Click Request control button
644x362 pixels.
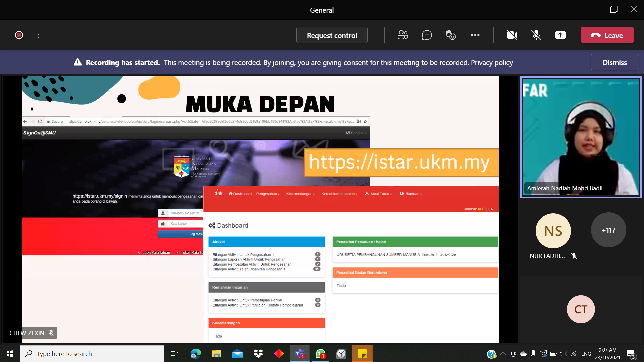click(x=331, y=35)
